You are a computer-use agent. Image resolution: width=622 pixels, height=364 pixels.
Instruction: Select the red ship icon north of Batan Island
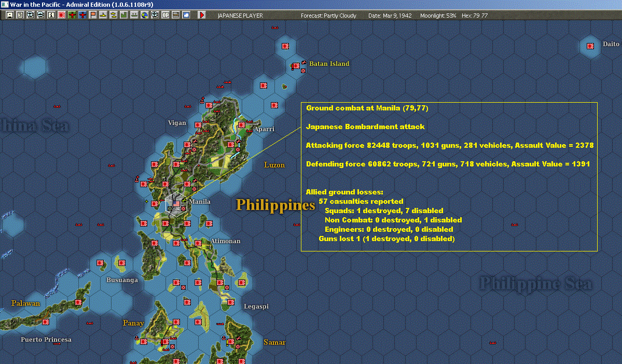[x=275, y=27]
